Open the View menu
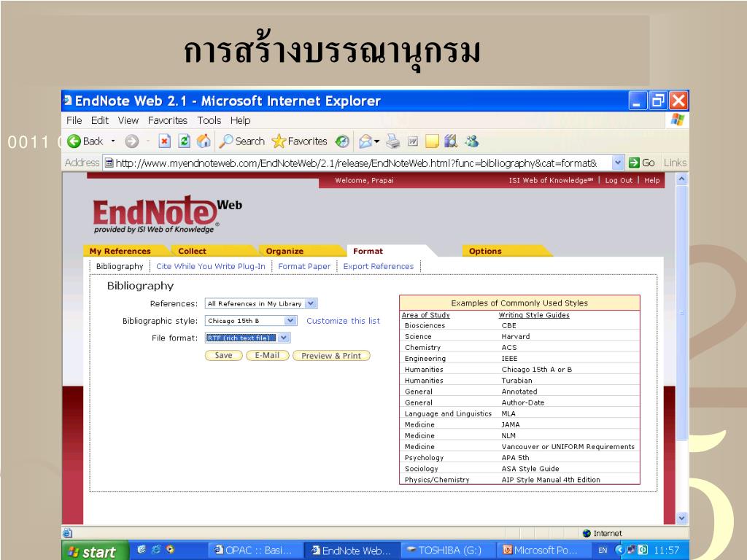The image size is (747, 560). (x=128, y=120)
